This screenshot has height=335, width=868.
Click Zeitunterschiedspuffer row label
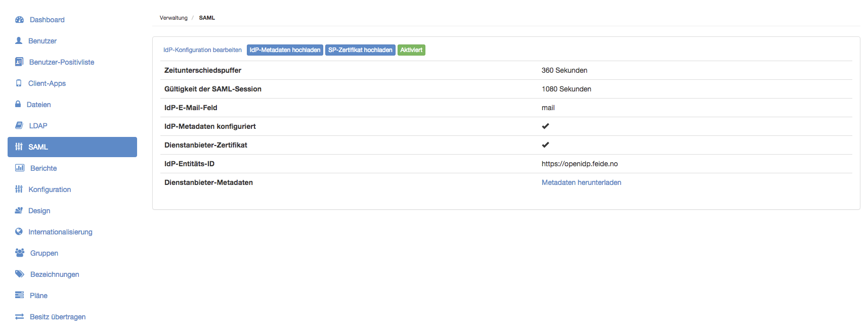click(x=203, y=70)
